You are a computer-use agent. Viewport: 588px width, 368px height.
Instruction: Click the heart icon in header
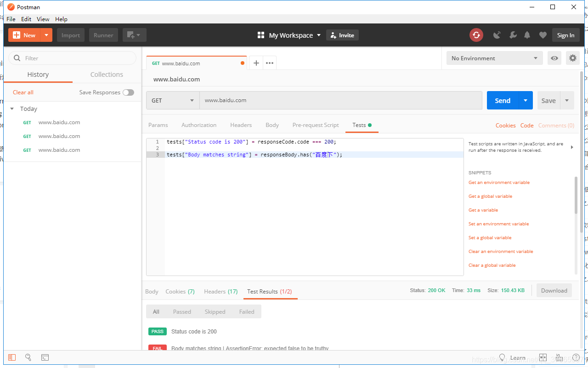point(543,35)
